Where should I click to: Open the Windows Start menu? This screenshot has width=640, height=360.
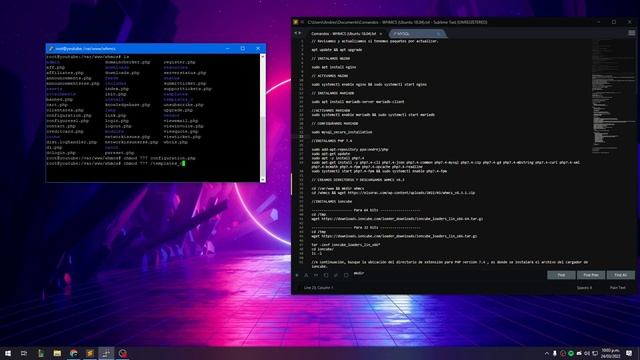[8, 353]
